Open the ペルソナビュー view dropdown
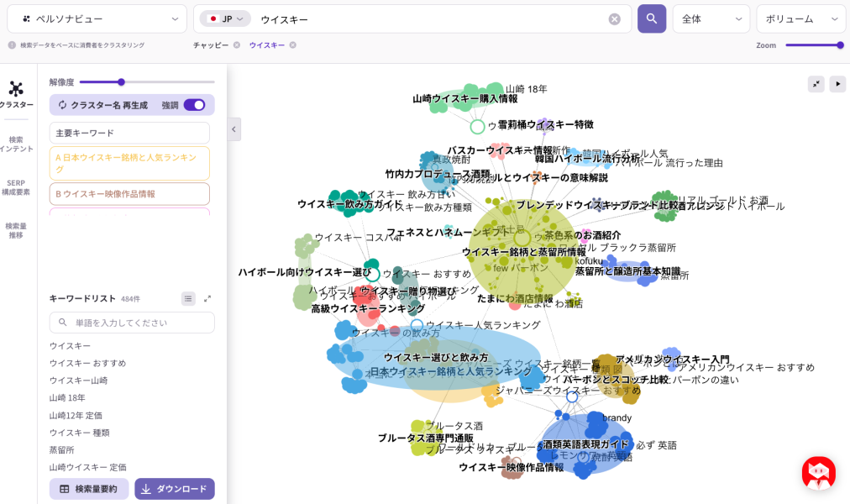 click(97, 18)
